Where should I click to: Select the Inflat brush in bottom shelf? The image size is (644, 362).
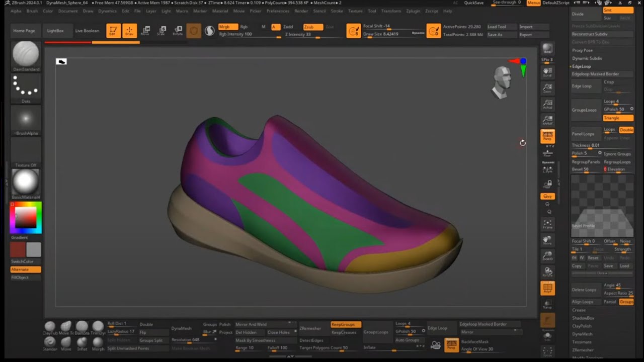(x=82, y=343)
